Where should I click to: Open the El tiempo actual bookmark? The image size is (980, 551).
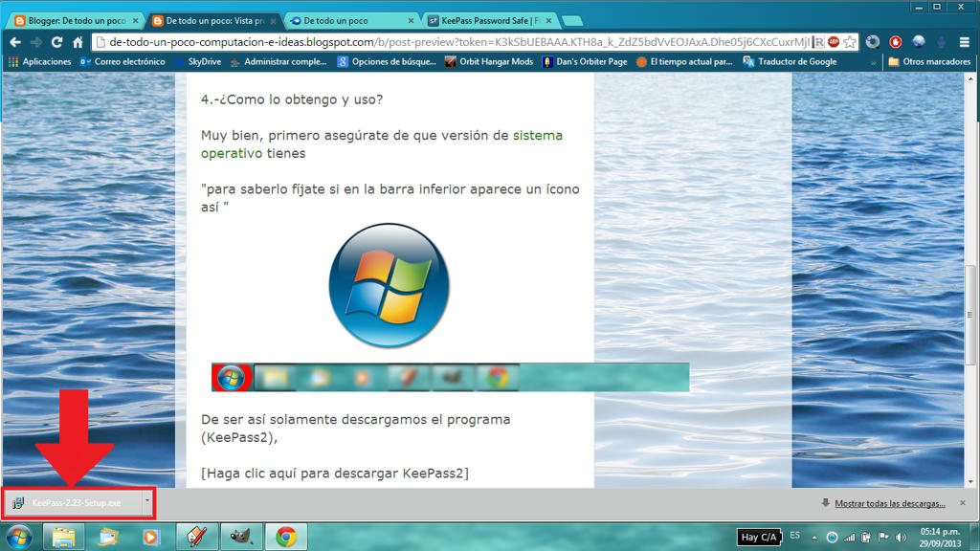click(684, 62)
